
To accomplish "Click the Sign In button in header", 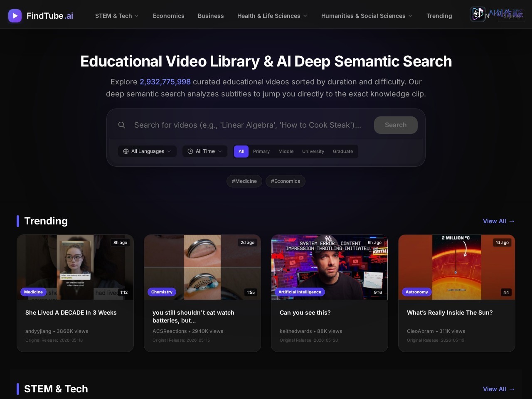I will click(512, 16).
